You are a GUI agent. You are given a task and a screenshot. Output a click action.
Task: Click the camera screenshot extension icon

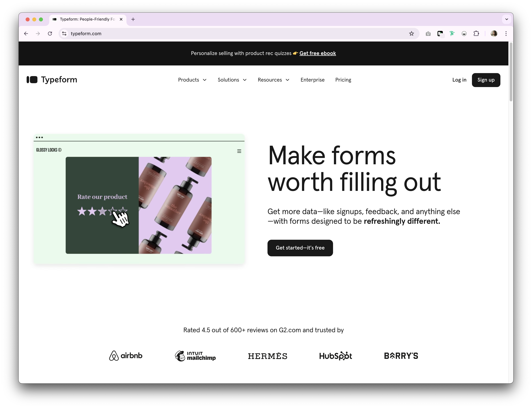coord(428,34)
